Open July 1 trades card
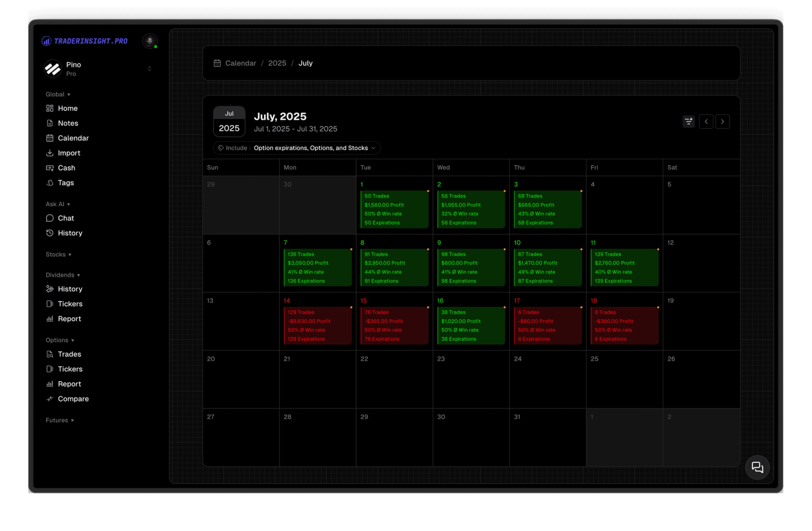 coord(395,209)
